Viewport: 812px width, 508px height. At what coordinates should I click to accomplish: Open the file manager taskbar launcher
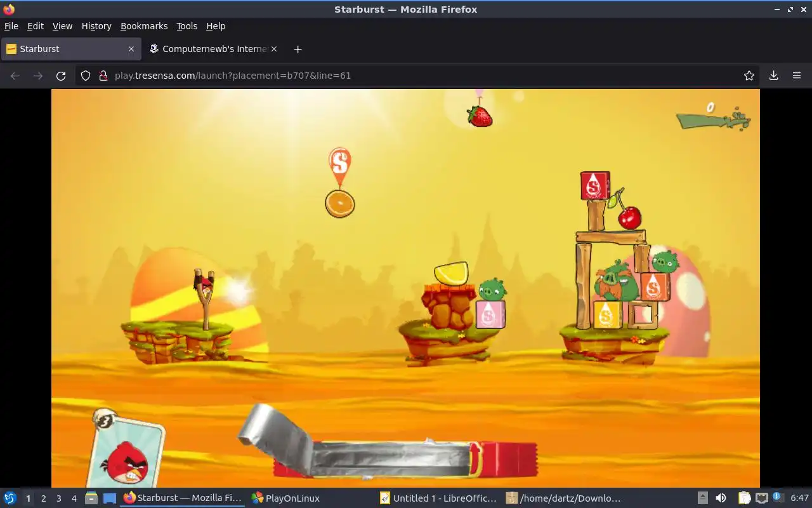point(91,498)
